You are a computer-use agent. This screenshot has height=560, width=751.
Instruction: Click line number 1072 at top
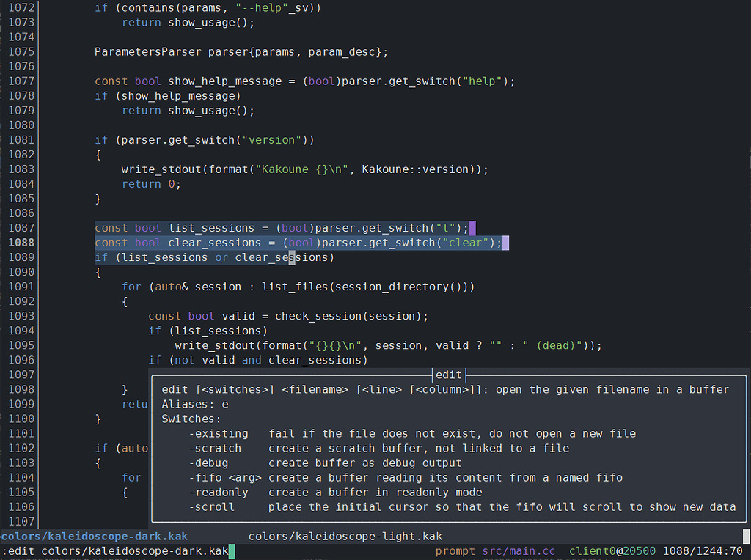click(20, 7)
